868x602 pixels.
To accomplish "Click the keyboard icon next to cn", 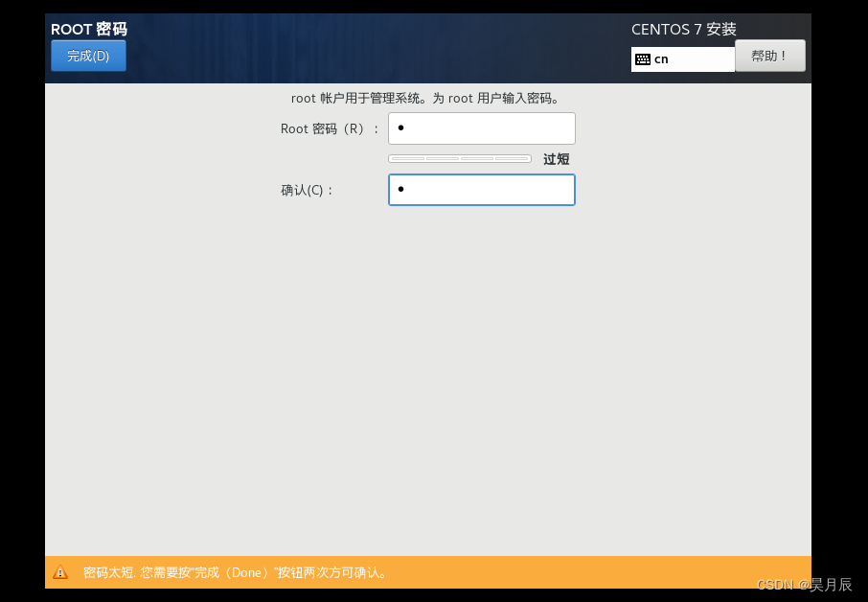I will point(643,59).
